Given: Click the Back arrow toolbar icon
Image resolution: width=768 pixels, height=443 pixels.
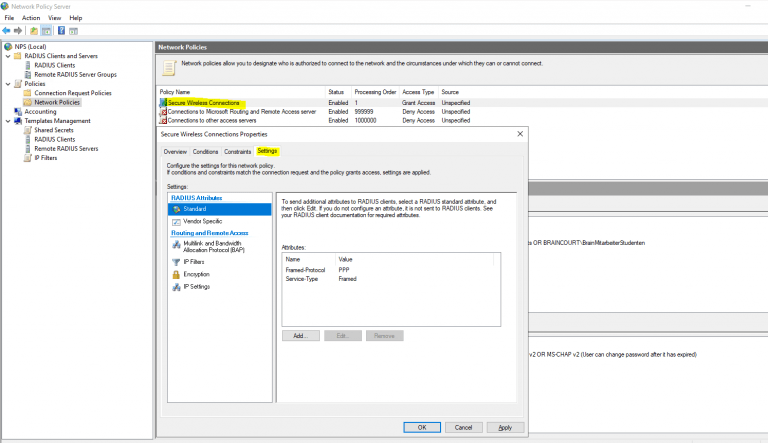Looking at the screenshot, I should pyautogui.click(x=6, y=31).
